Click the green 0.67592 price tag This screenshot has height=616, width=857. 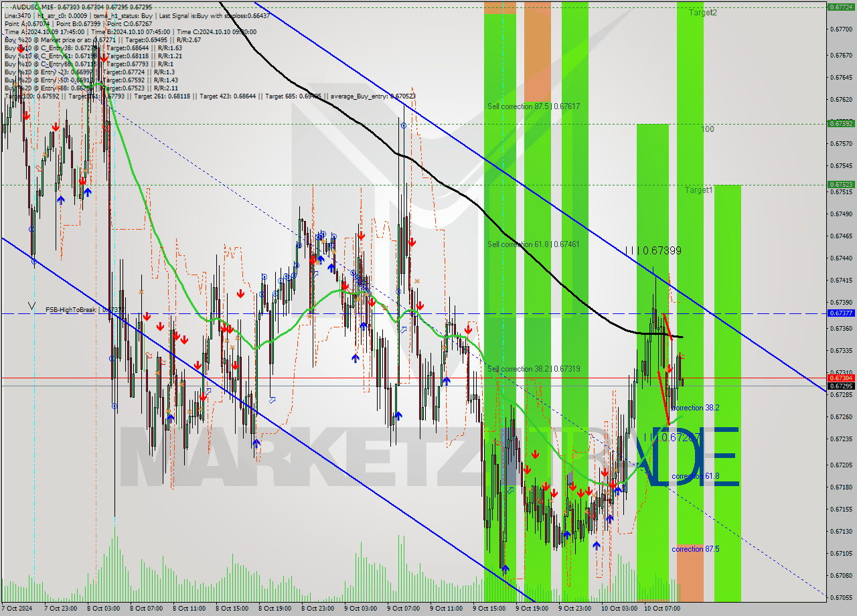pos(840,123)
